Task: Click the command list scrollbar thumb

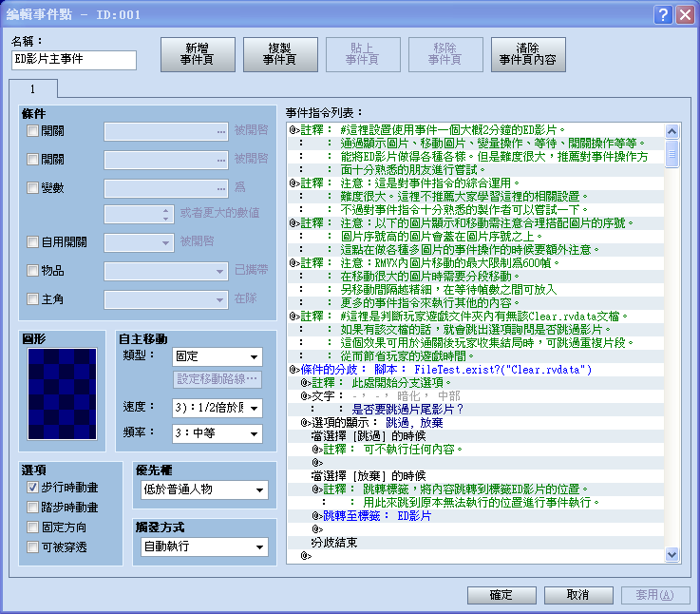Action: click(672, 154)
